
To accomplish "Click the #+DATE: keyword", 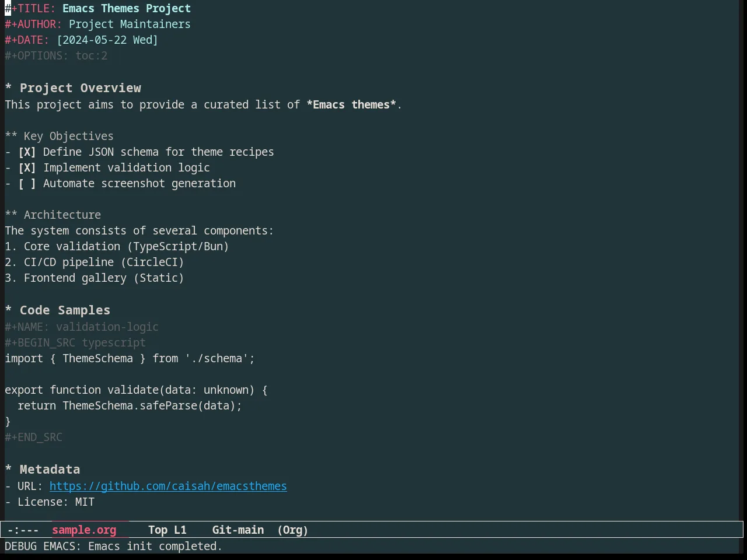I will click(x=27, y=40).
